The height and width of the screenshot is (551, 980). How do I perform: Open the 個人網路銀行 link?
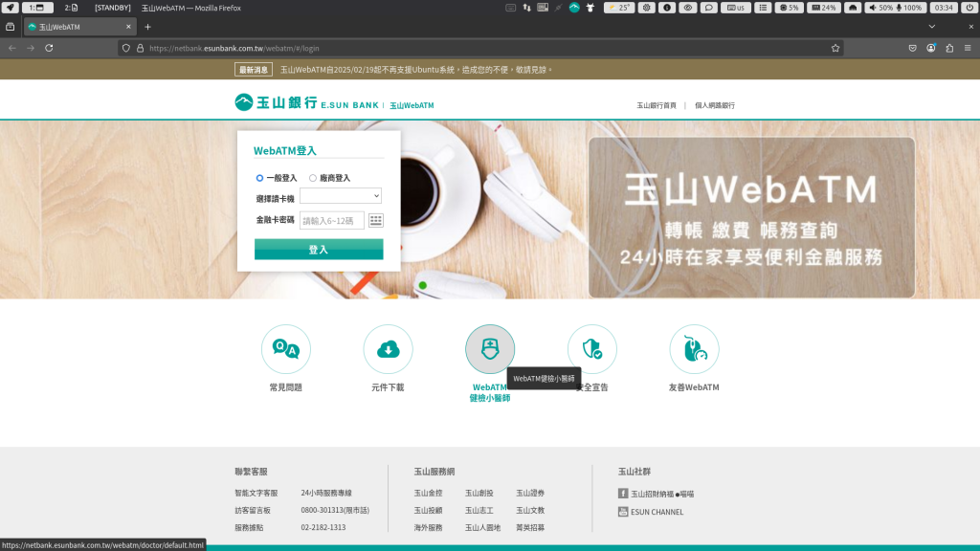[714, 105]
